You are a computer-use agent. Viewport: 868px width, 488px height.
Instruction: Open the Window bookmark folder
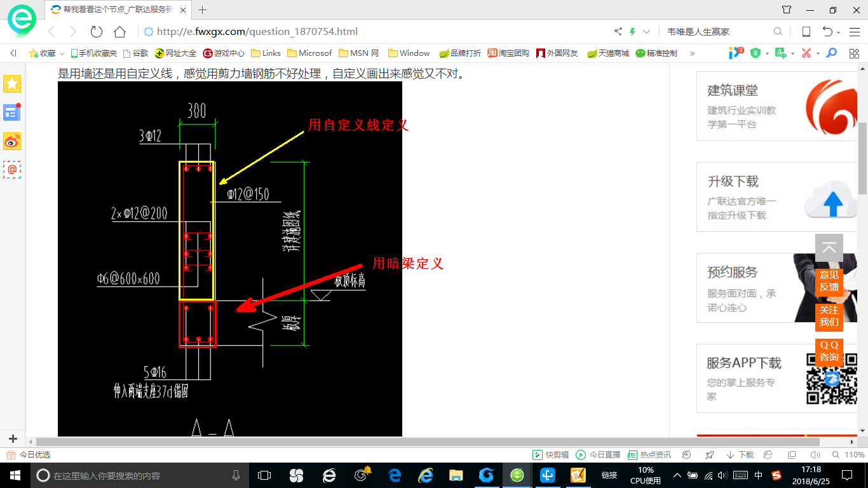pyautogui.click(x=409, y=53)
